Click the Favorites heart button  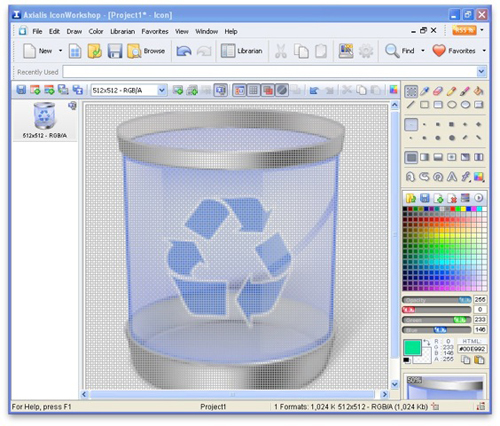(454, 51)
